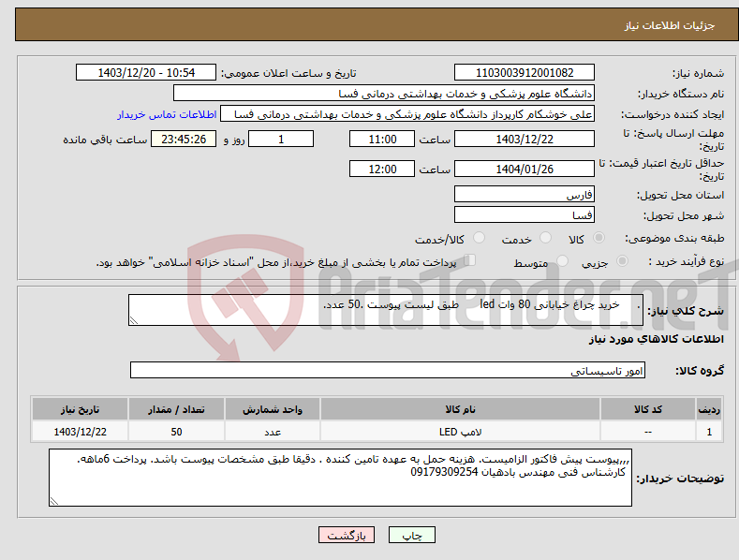The image size is (739, 560).
Task: Select the متوسط purchase type radio
Action: pyautogui.click(x=562, y=260)
